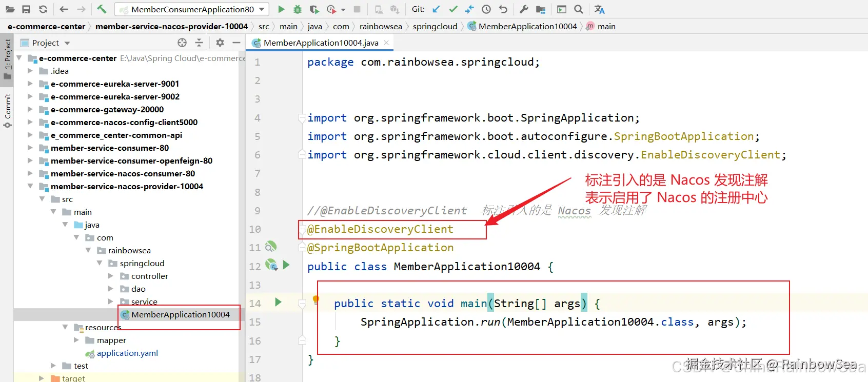The image size is (868, 382).
Task: Open Settings via the wrench icon
Action: click(x=524, y=9)
